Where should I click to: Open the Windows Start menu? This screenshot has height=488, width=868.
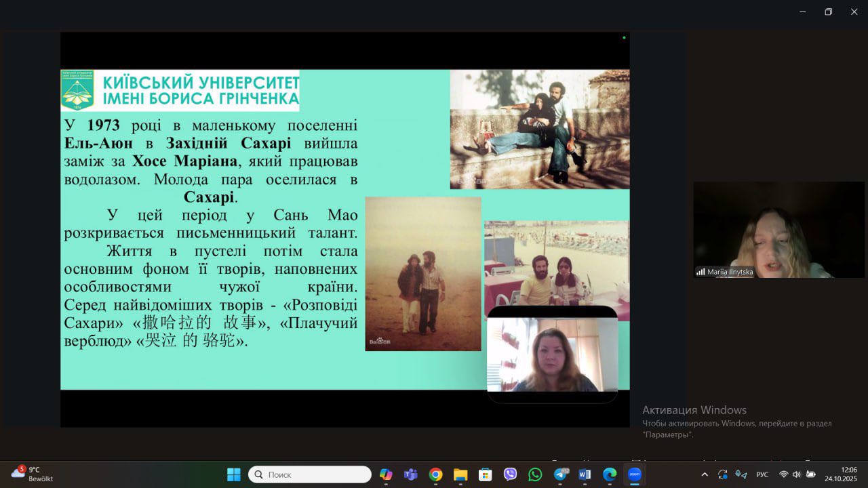point(233,474)
